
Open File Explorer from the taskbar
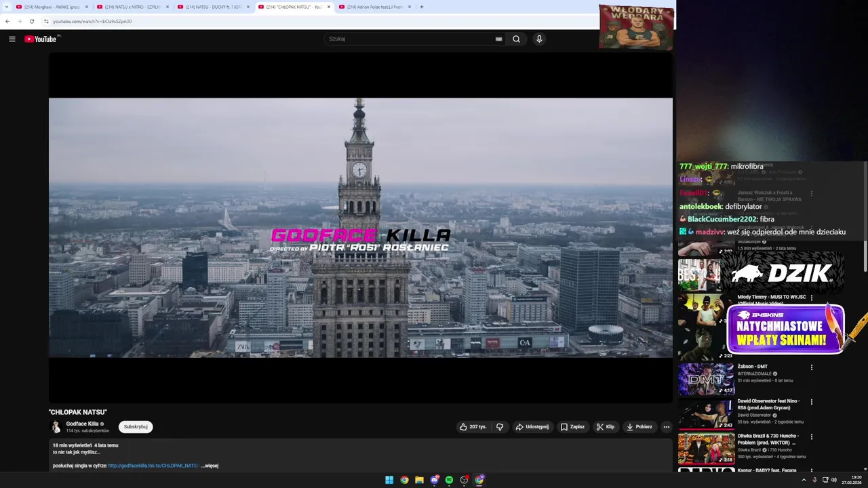tap(419, 480)
